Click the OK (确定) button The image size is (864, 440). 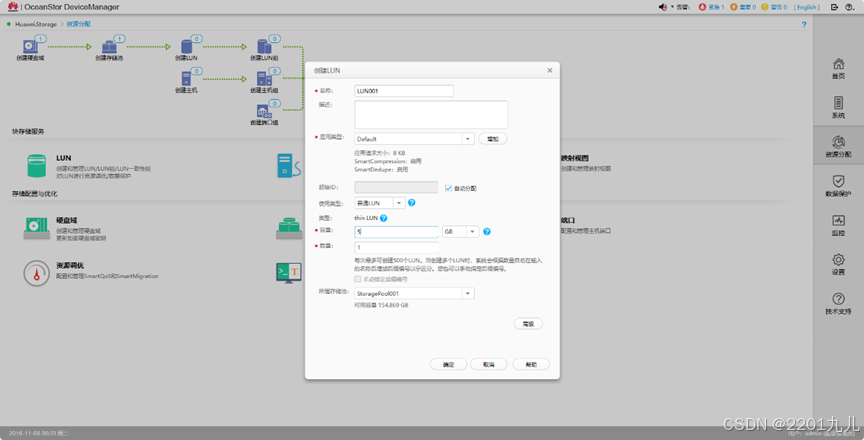click(x=449, y=365)
